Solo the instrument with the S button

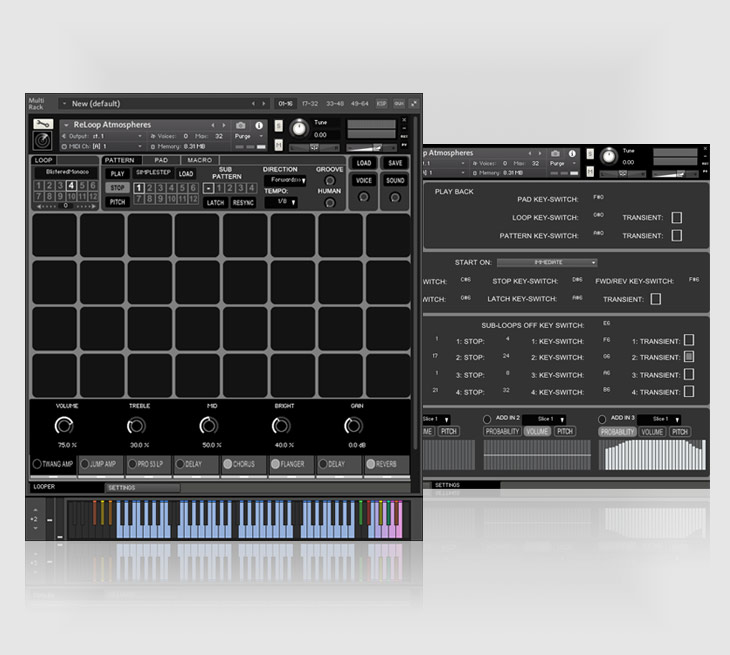[x=278, y=125]
